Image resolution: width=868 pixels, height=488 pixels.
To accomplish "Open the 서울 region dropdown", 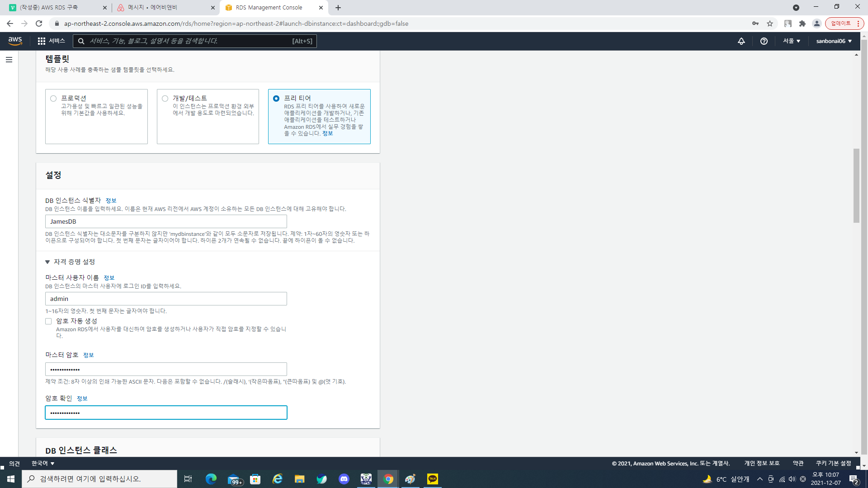I will [792, 41].
